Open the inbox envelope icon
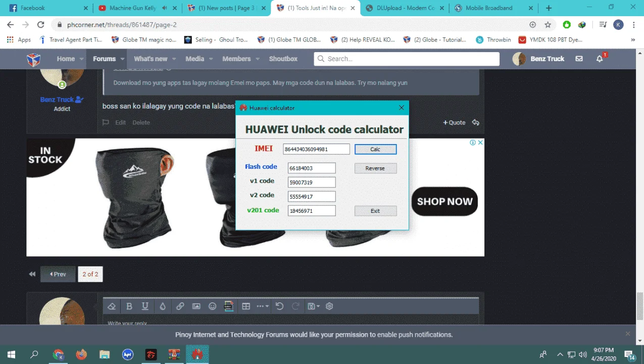This screenshot has height=364, width=644. pos(579,59)
